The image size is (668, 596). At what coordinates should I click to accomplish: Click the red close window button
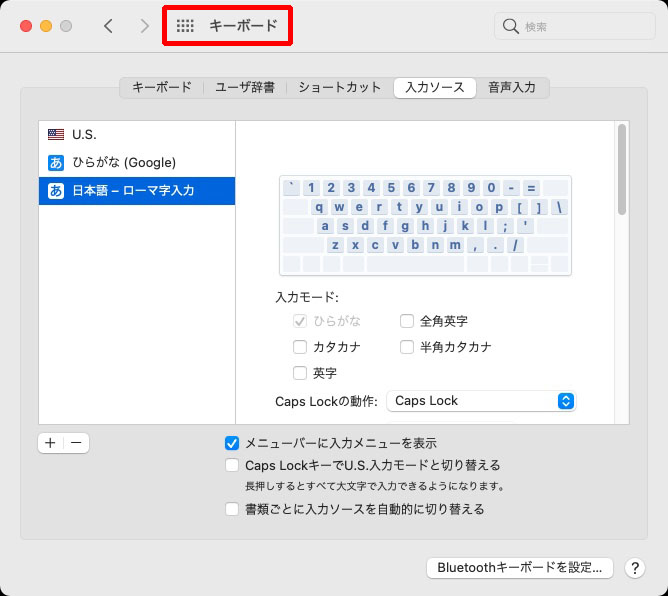pyautogui.click(x=26, y=26)
